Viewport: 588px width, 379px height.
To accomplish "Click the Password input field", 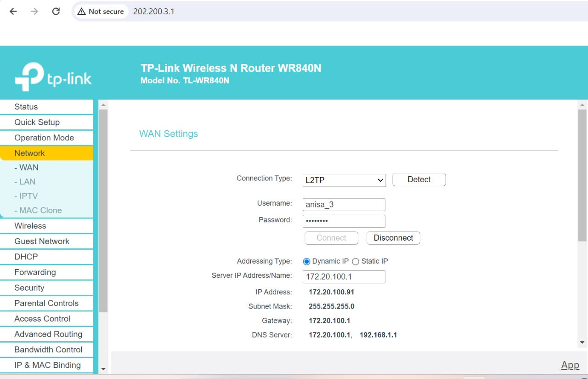I will 344,221.
